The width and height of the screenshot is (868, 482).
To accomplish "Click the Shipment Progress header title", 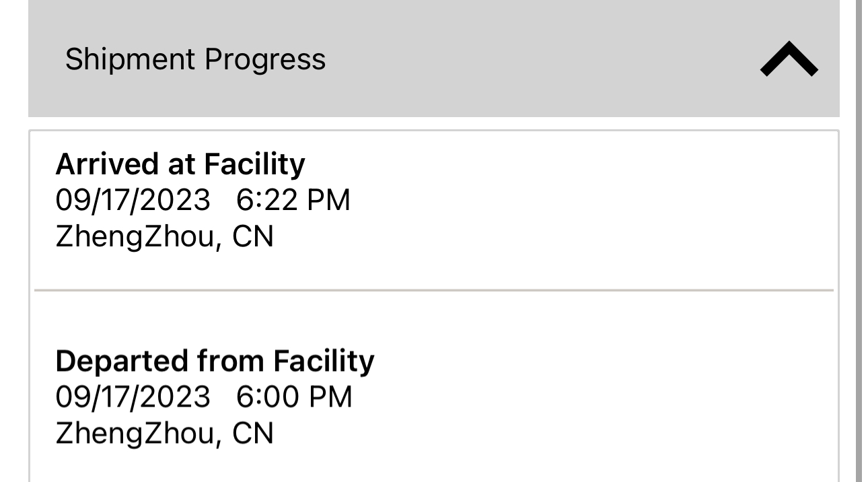I will click(x=195, y=59).
